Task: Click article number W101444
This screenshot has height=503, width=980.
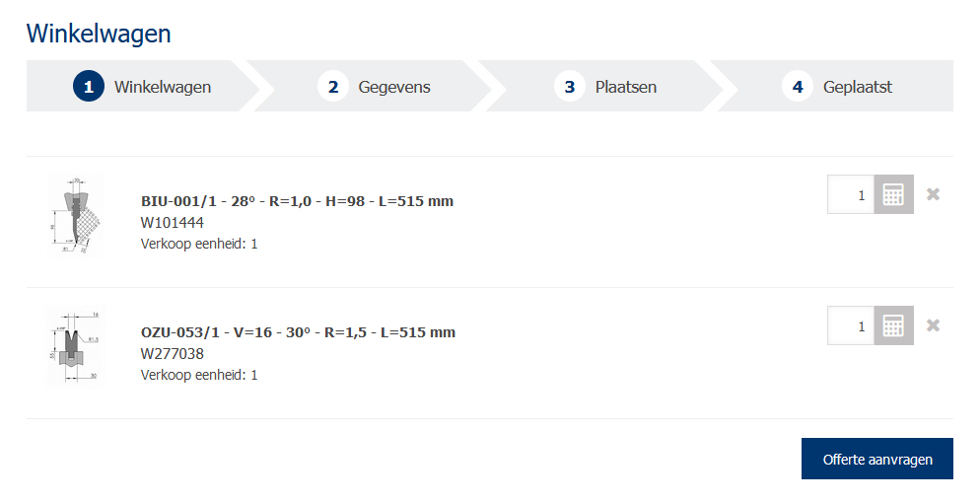Action: click(173, 223)
